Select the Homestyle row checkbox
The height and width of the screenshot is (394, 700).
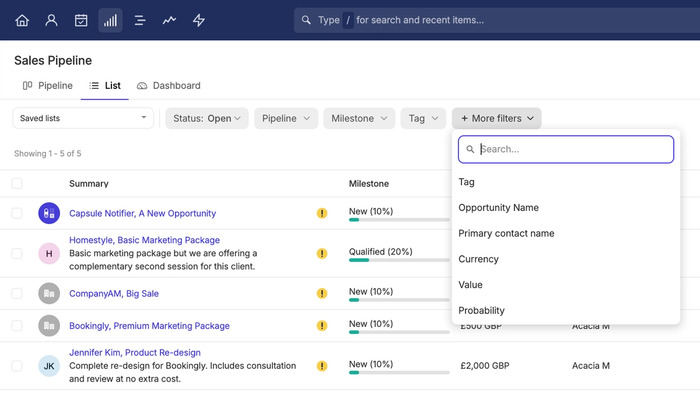coord(17,253)
